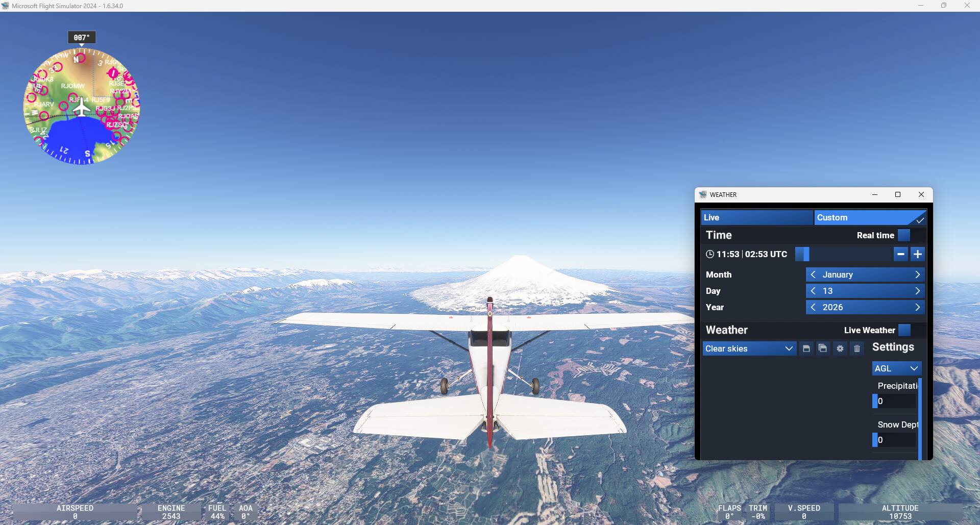Click the clock icon beside the time display
The width and height of the screenshot is (980, 525).
pyautogui.click(x=709, y=254)
